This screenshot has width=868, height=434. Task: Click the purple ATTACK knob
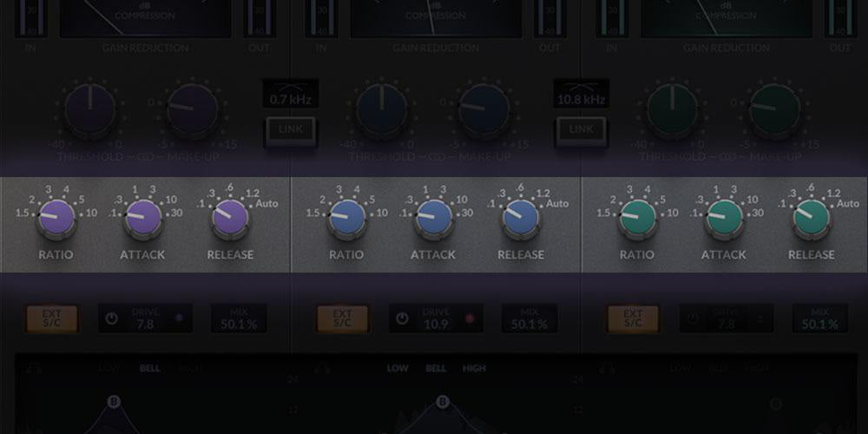(143, 217)
